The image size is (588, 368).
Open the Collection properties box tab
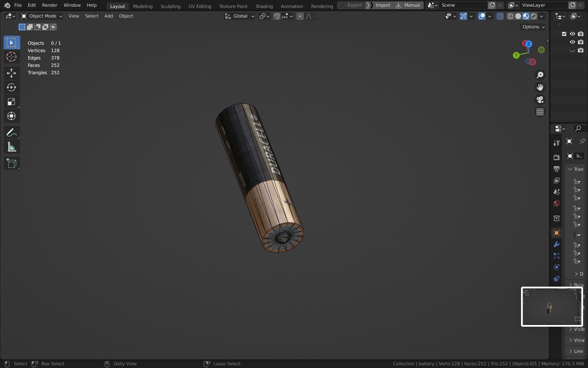pyautogui.click(x=556, y=218)
